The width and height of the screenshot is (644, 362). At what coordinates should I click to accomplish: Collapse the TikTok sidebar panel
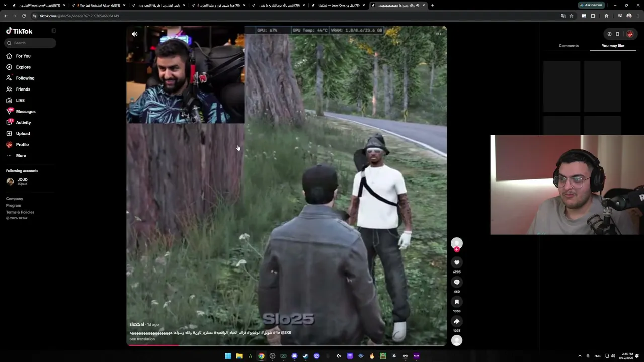pyautogui.click(x=54, y=31)
